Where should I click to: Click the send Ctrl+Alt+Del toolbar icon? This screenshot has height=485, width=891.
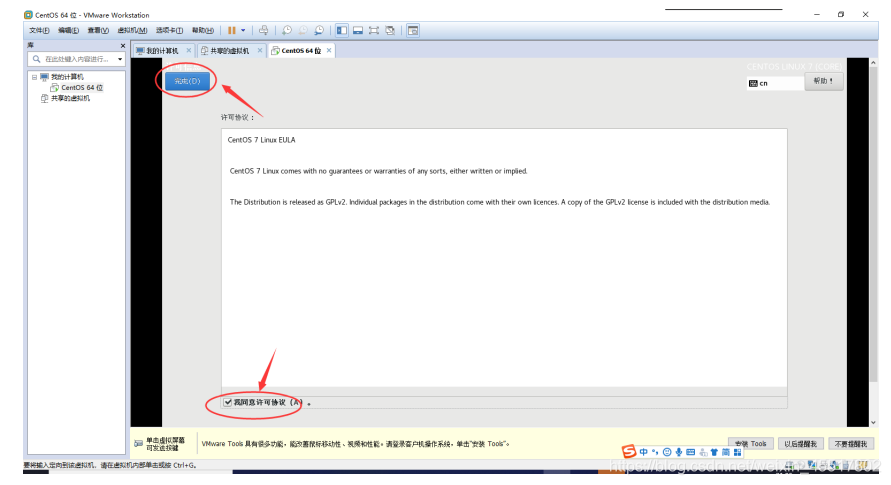pyautogui.click(x=264, y=31)
